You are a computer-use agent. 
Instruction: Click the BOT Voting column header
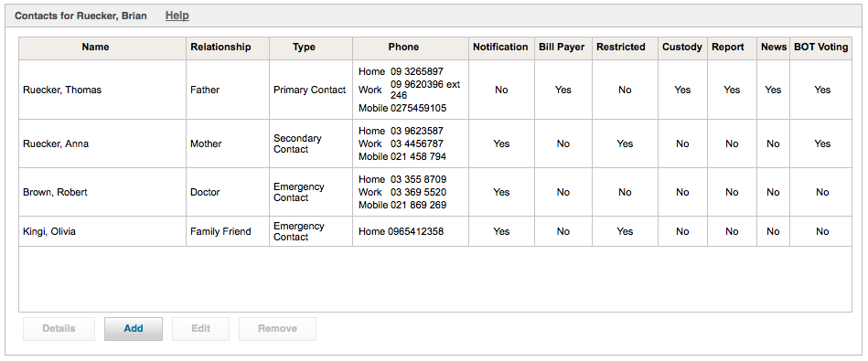821,48
